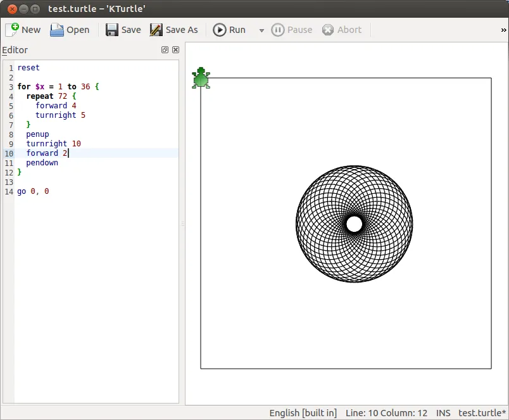Click the 'reset' command on line 1

click(28, 68)
